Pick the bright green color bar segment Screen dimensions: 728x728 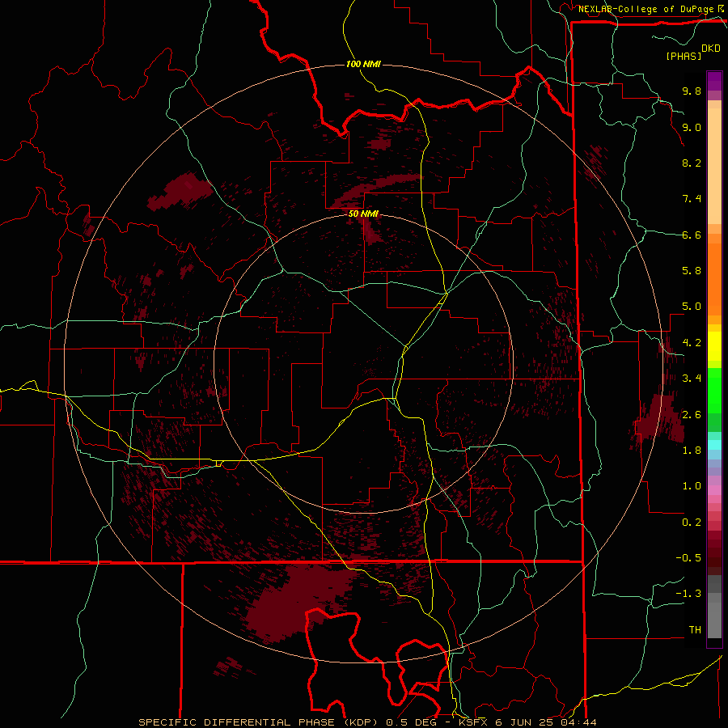pos(714,391)
